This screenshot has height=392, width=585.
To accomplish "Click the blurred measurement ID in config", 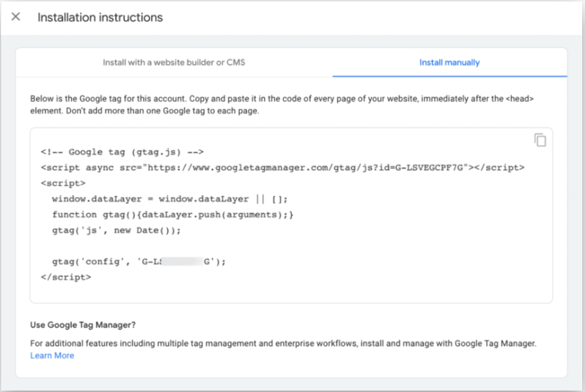I will (182, 262).
